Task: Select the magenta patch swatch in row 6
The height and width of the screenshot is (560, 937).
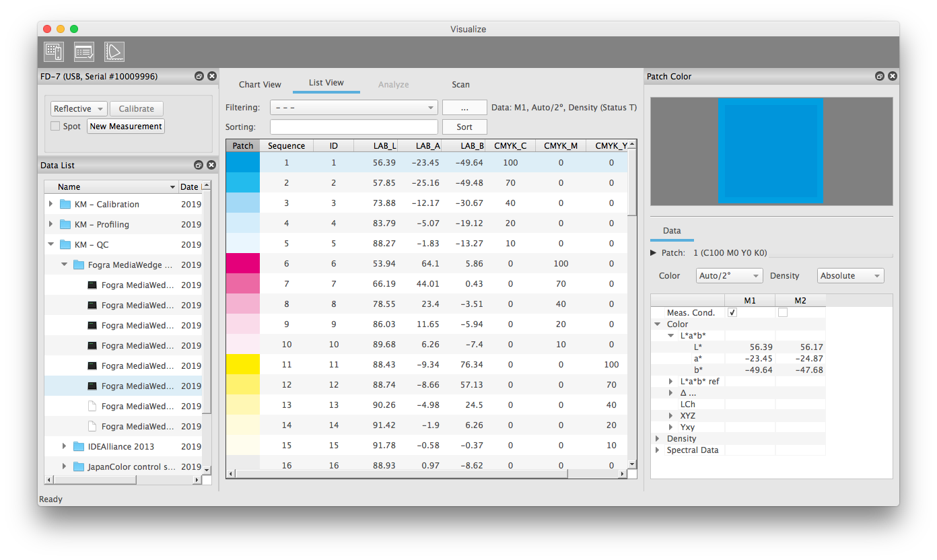Action: click(243, 264)
